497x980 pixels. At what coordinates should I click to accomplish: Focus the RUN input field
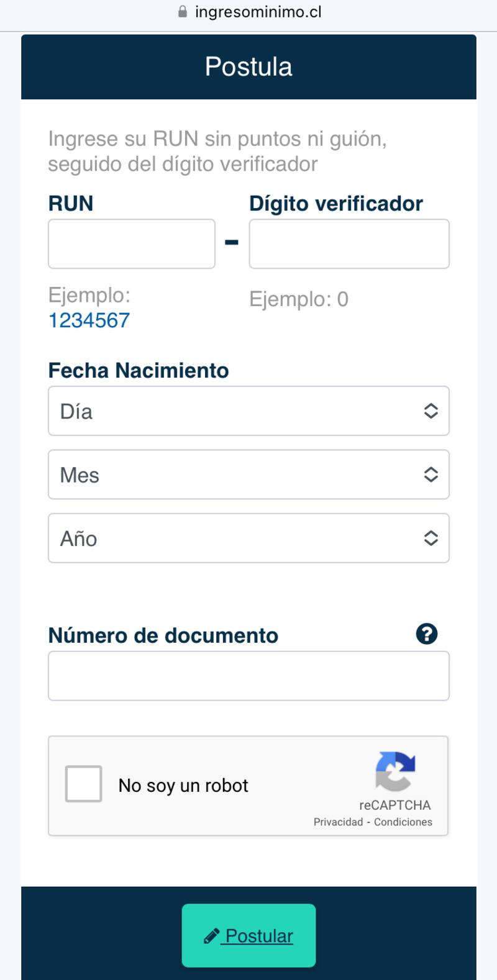pyautogui.click(x=132, y=244)
